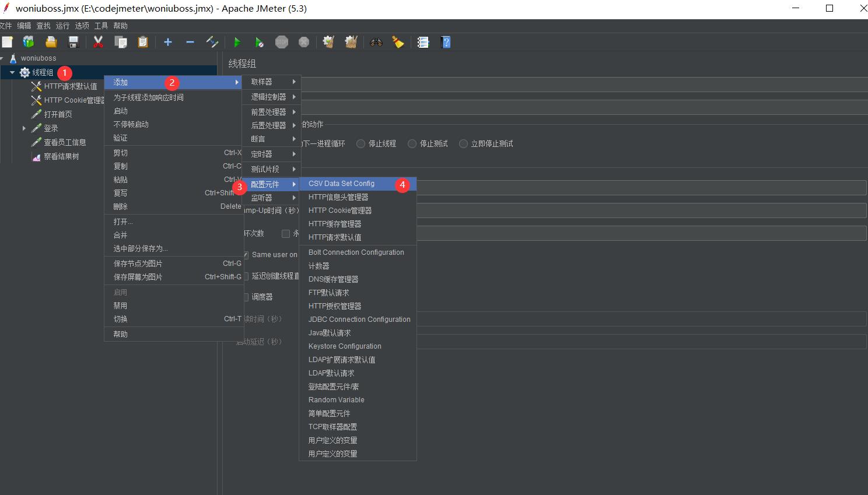Click the Toggle enable/disable toolbar icon
868x495 pixels.
click(212, 42)
